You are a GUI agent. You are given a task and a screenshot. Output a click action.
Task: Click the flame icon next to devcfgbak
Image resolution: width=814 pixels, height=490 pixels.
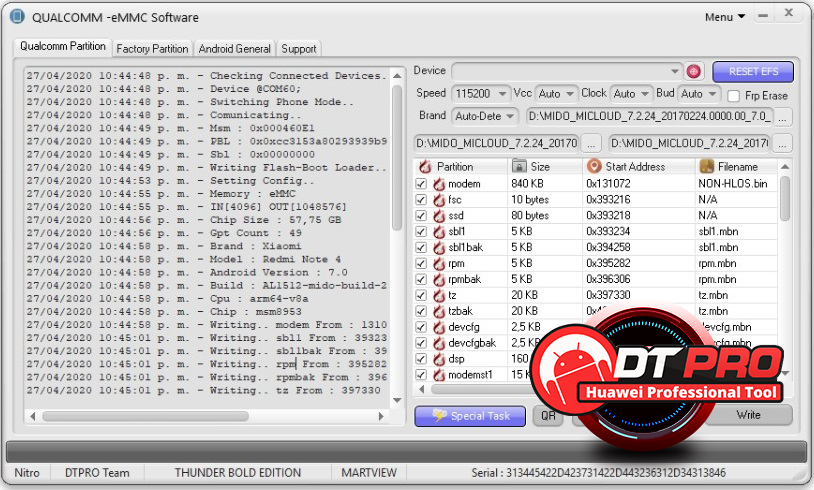tap(439, 343)
